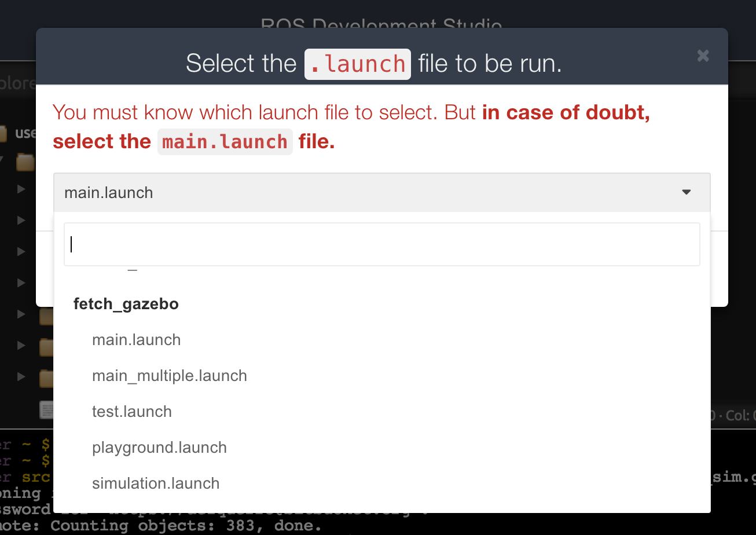
Task: Close the launch file selection dialog
Action: 703,56
